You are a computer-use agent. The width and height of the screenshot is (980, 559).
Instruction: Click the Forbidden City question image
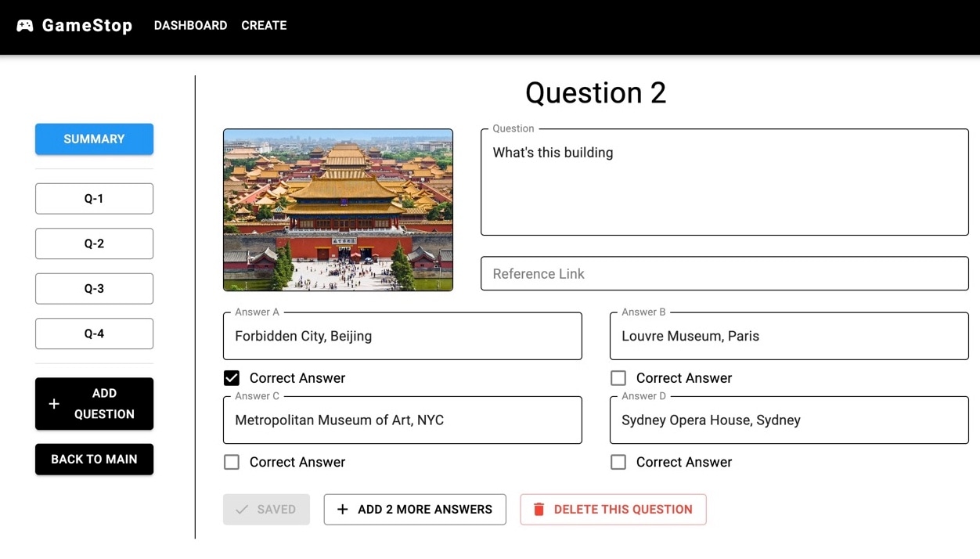pos(338,210)
